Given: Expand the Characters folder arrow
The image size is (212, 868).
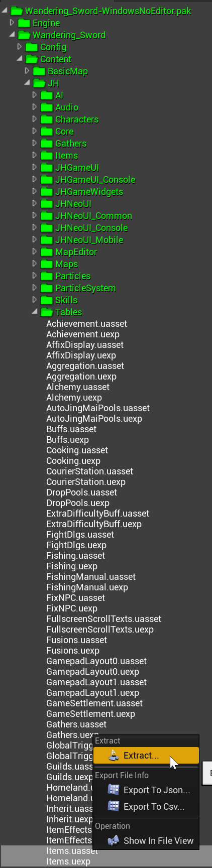Looking at the screenshot, I should coord(35,119).
